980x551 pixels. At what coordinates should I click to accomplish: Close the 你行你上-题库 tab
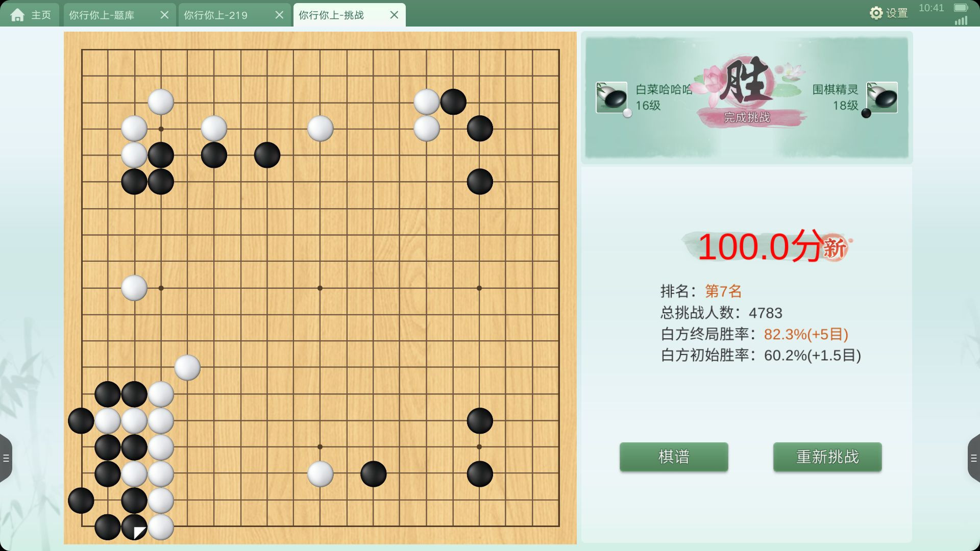tap(164, 15)
